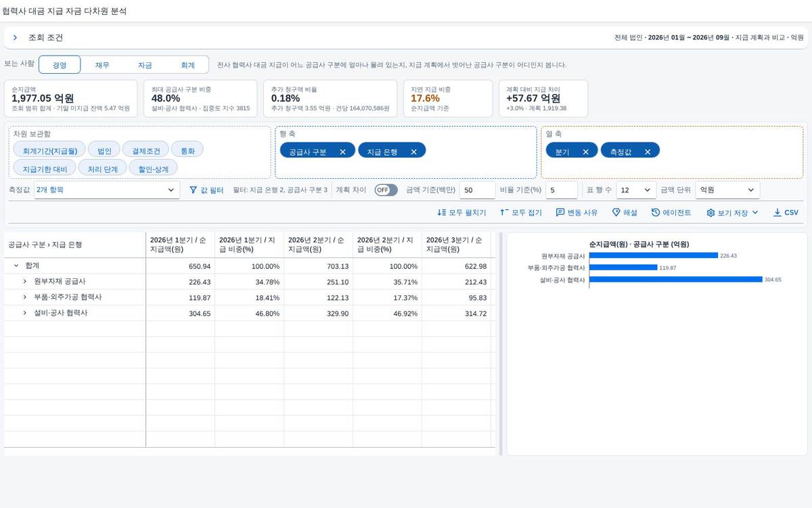Open the 금액 단위 dropdown
The width and height of the screenshot is (812, 508).
[727, 190]
